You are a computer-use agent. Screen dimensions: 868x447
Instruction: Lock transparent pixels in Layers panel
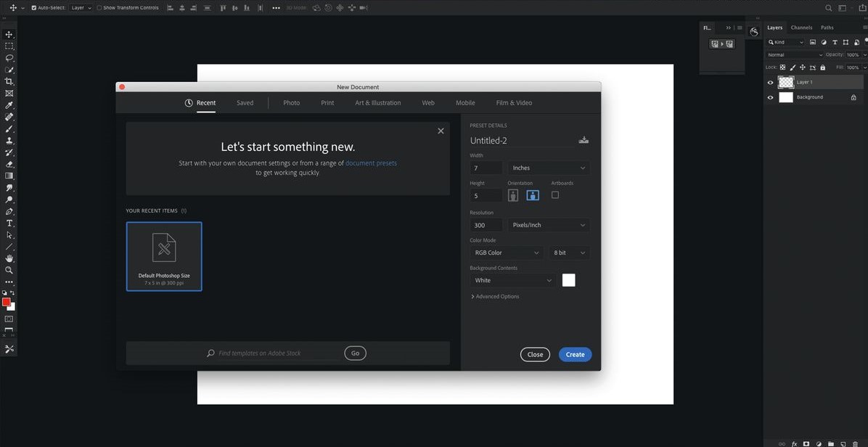pos(782,67)
